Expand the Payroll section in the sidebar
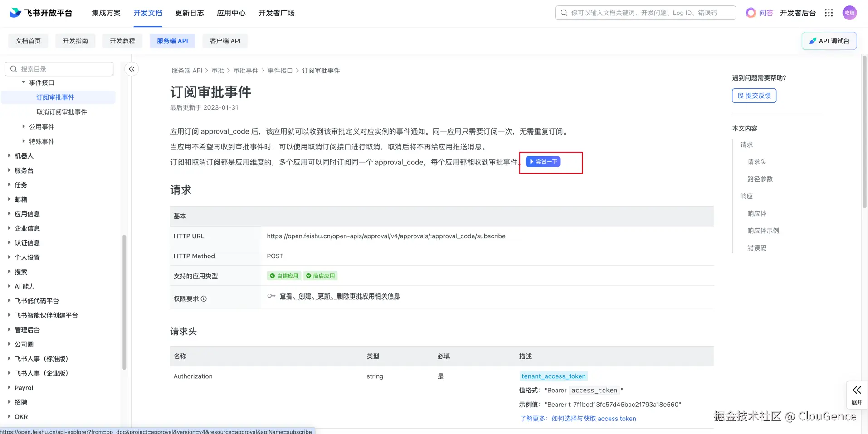 pos(9,387)
